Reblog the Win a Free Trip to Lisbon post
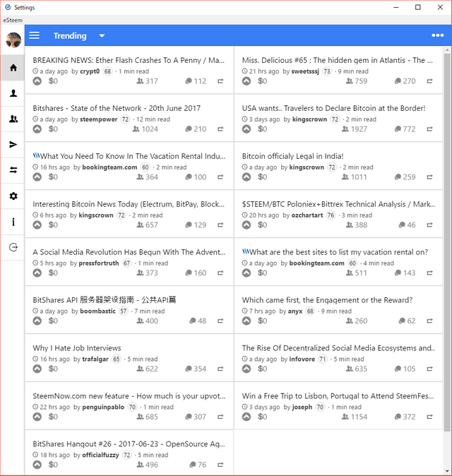Image resolution: width=452 pixels, height=476 pixels. tap(429, 417)
